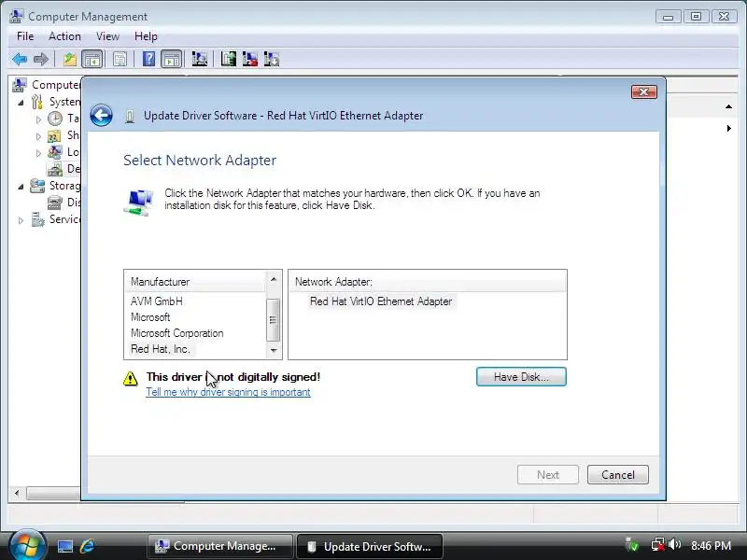Screen dimensions: 747x560
Task: Click the Uninstall device toolbar icon with red X
Action: pos(249,60)
